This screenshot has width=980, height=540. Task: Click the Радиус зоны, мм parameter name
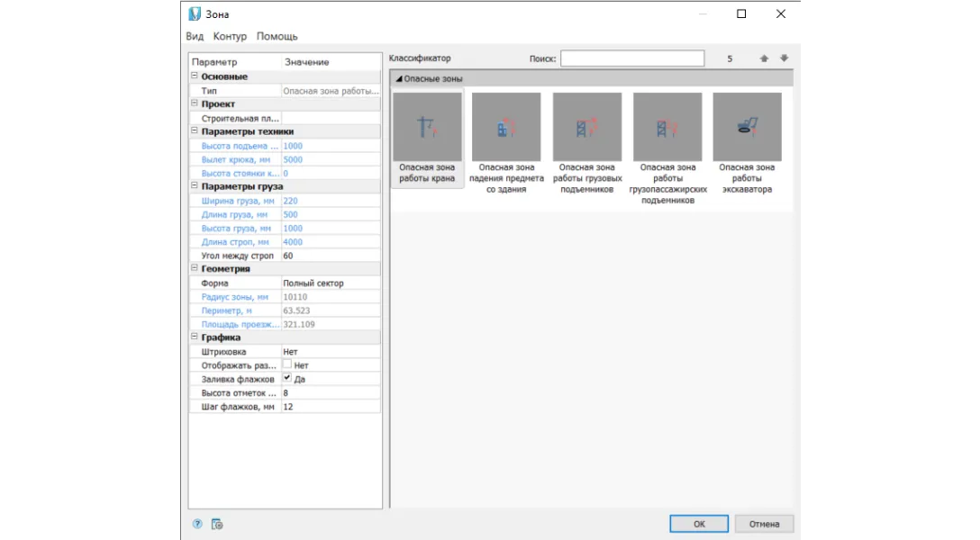tap(234, 296)
